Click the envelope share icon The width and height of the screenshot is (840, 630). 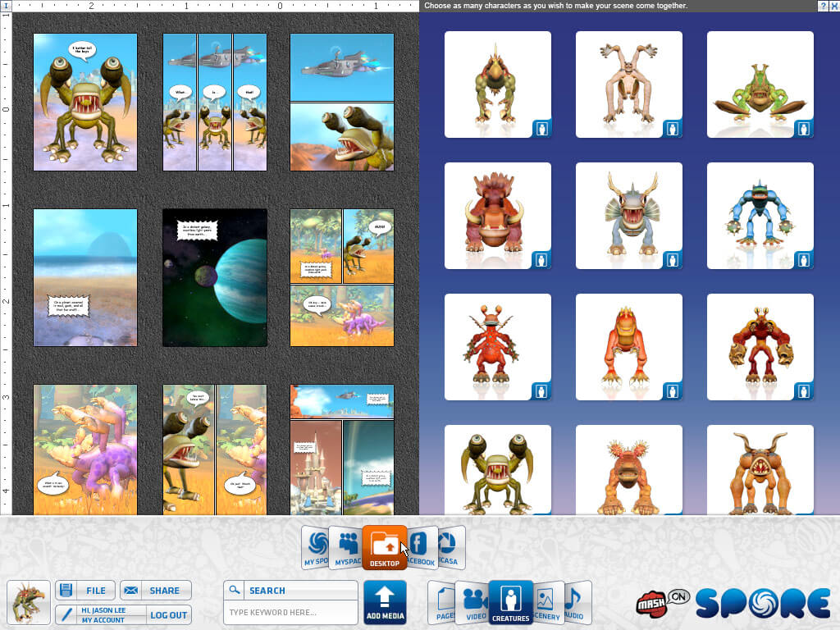point(130,591)
